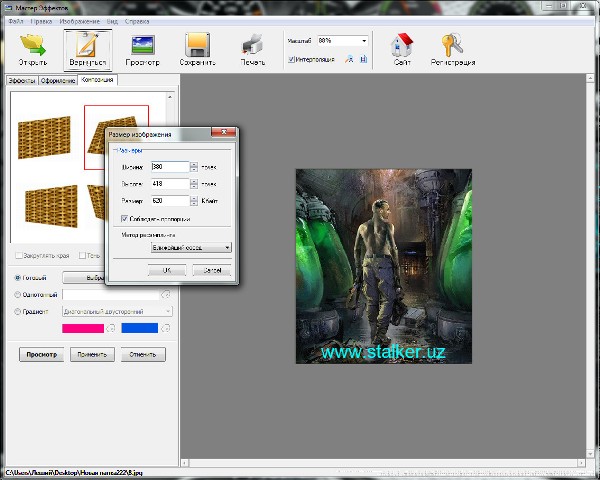Viewport: 600px width, 480px height.
Task: Select the Градиент radio button
Action: [x=18, y=311]
